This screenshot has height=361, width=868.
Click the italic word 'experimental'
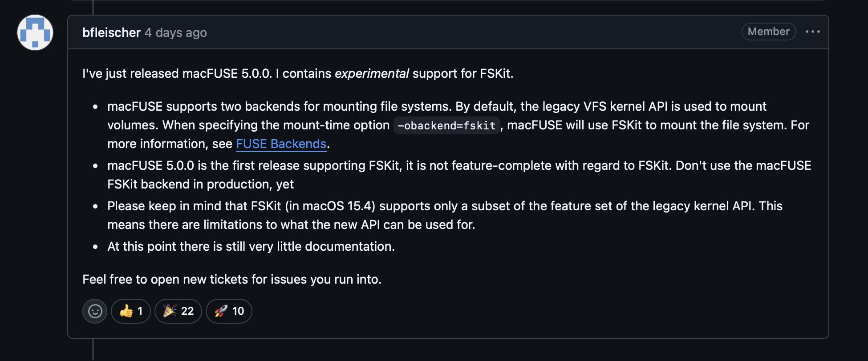tap(371, 73)
